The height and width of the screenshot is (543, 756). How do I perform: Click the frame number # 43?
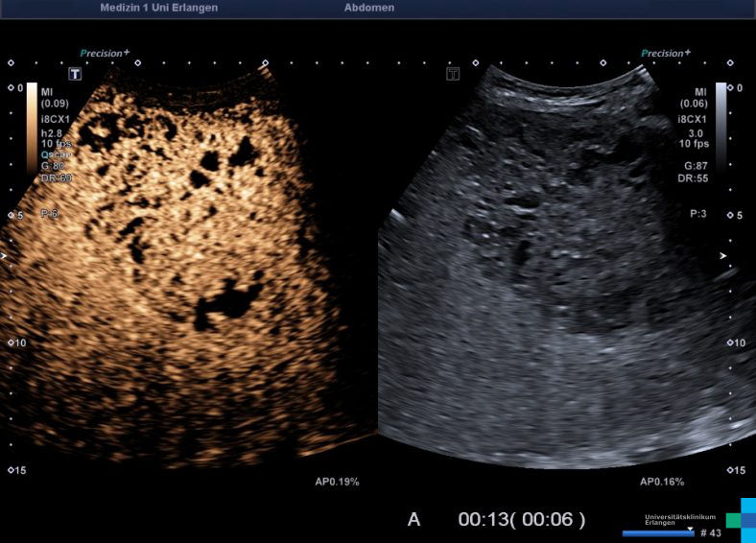pyautogui.click(x=710, y=533)
